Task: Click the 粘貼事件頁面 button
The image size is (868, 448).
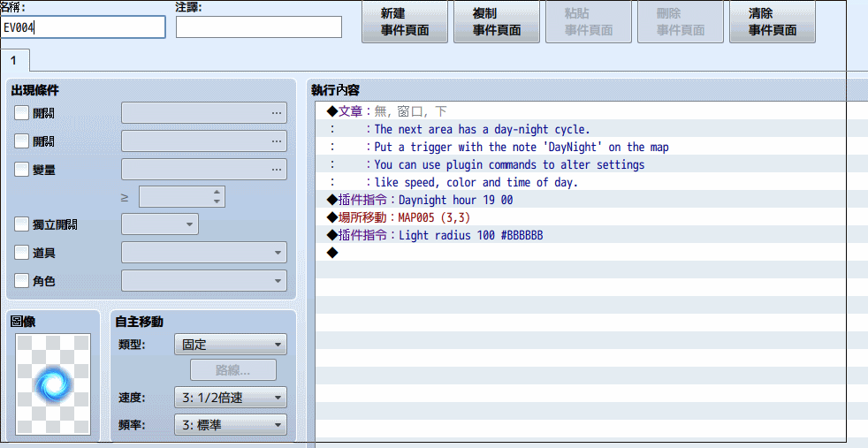Action: coord(589,21)
